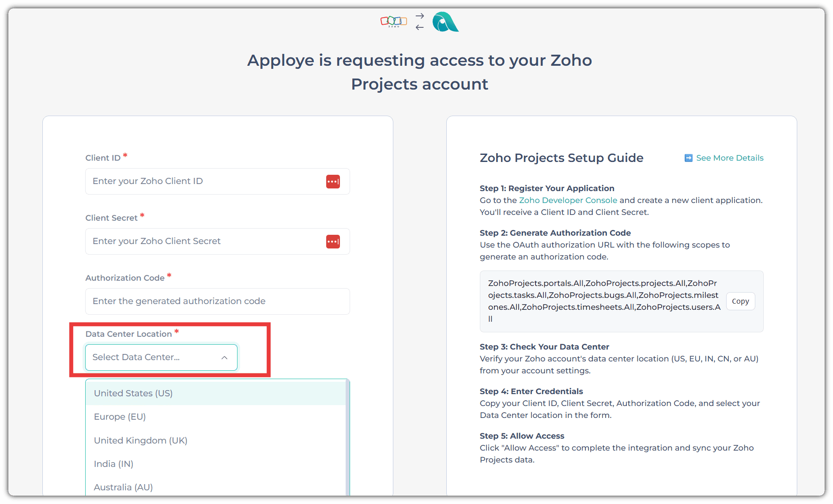Choose Europe (EU) from the list
This screenshot has width=833, height=504.
pos(120,417)
